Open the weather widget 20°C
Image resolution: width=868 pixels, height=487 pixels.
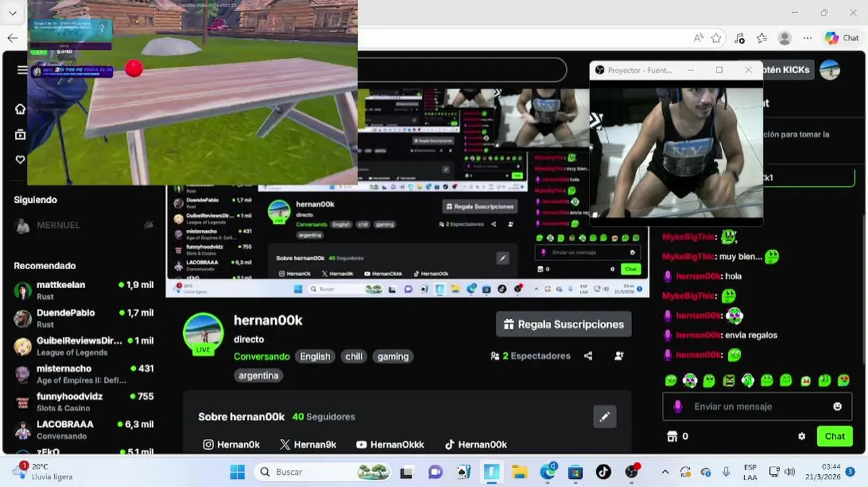[42, 471]
